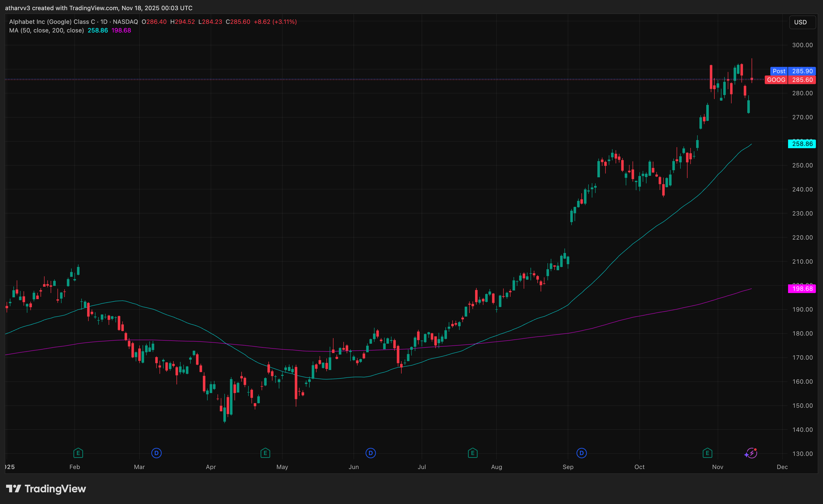Click the change value +8.62 (+3.11%)
The image size is (823, 504).
click(x=275, y=22)
